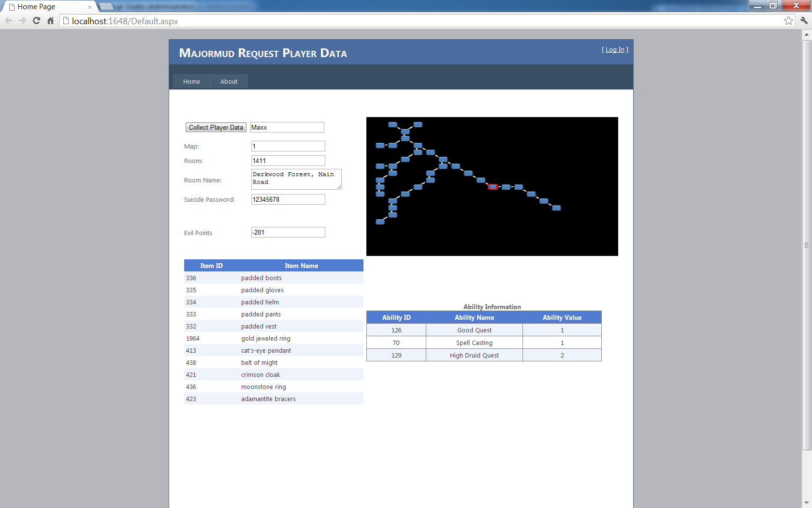Image resolution: width=812 pixels, height=508 pixels.
Task: Open the About menu item
Action: (229, 81)
